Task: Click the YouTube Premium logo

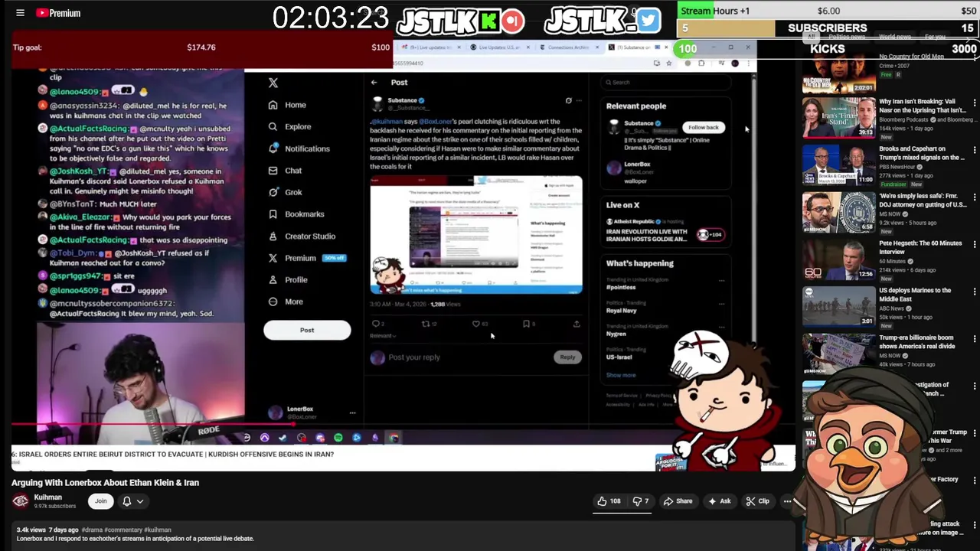Action: [x=59, y=13]
